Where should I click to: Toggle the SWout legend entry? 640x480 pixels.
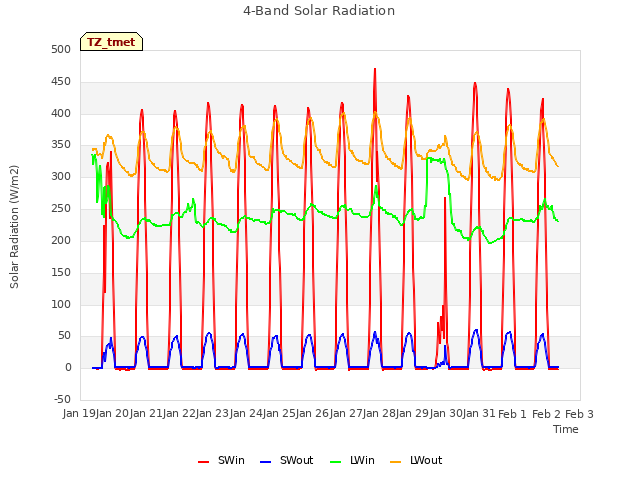coord(287,460)
